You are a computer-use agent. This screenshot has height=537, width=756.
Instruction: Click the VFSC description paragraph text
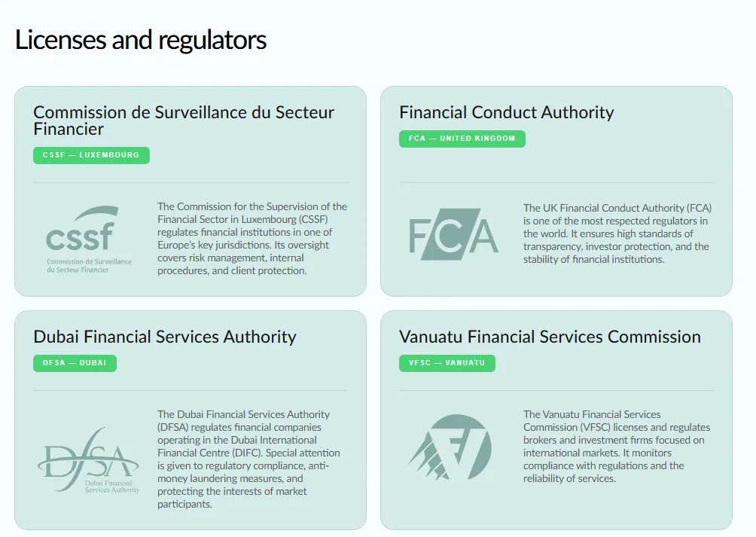click(617, 447)
